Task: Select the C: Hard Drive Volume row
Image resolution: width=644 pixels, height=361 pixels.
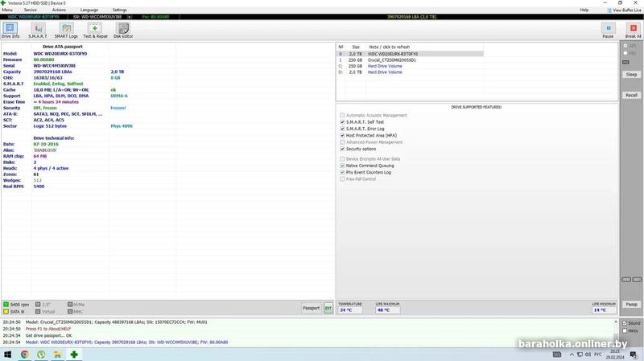Action: (410, 66)
